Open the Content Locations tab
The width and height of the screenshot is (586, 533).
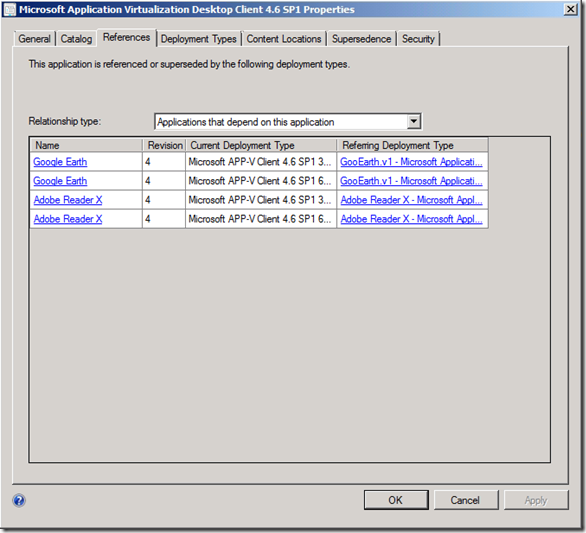(284, 39)
